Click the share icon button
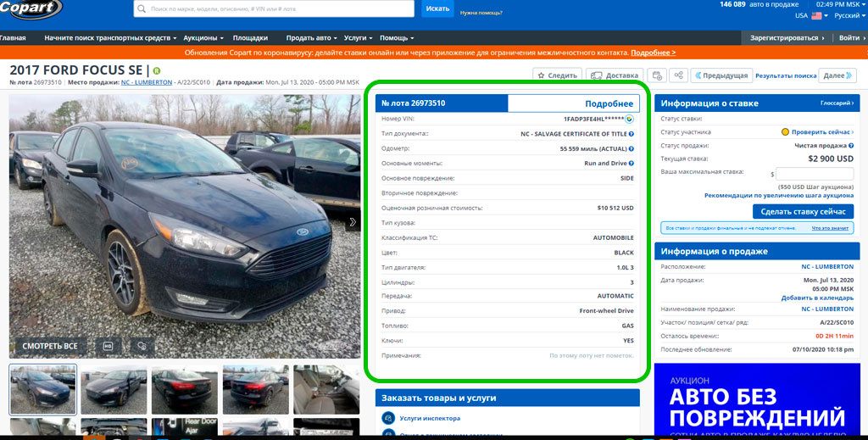Image resolution: width=868 pixels, height=440 pixels. [x=678, y=75]
